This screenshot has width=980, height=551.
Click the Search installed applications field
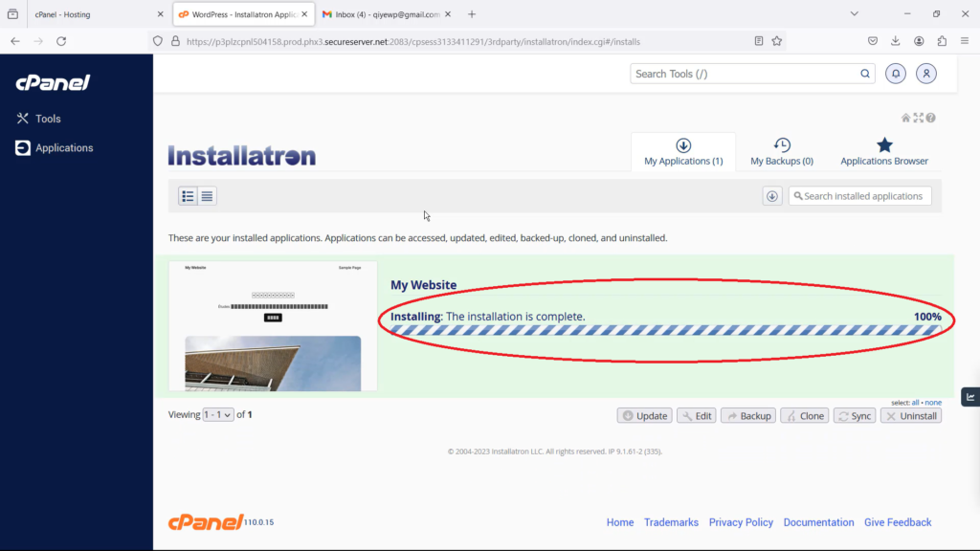[x=860, y=196]
